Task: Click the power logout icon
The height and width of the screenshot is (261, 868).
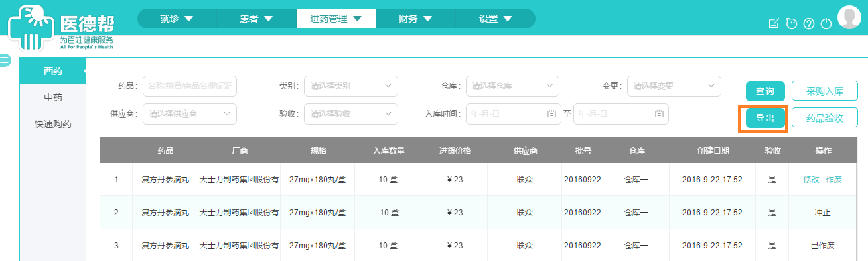Action: click(826, 24)
